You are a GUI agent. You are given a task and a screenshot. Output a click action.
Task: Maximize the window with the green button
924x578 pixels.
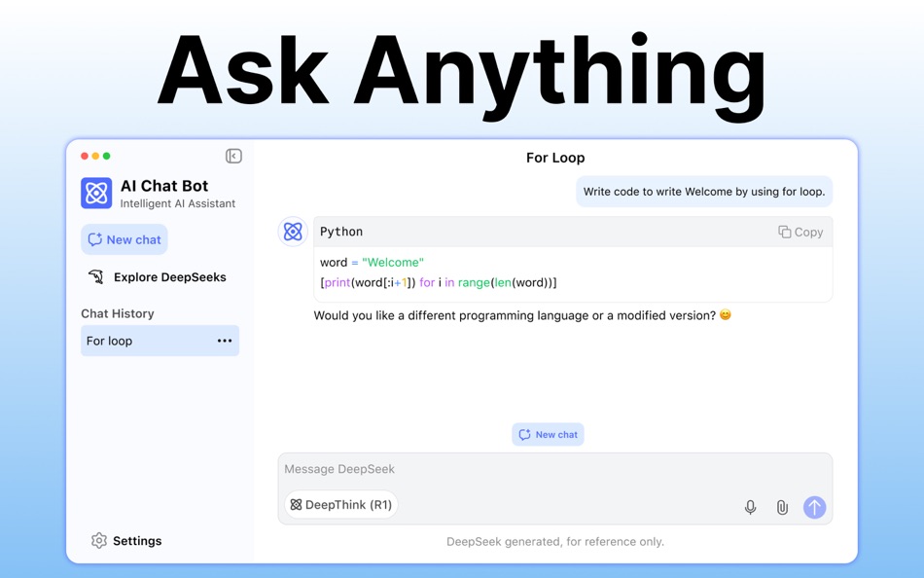tap(107, 157)
